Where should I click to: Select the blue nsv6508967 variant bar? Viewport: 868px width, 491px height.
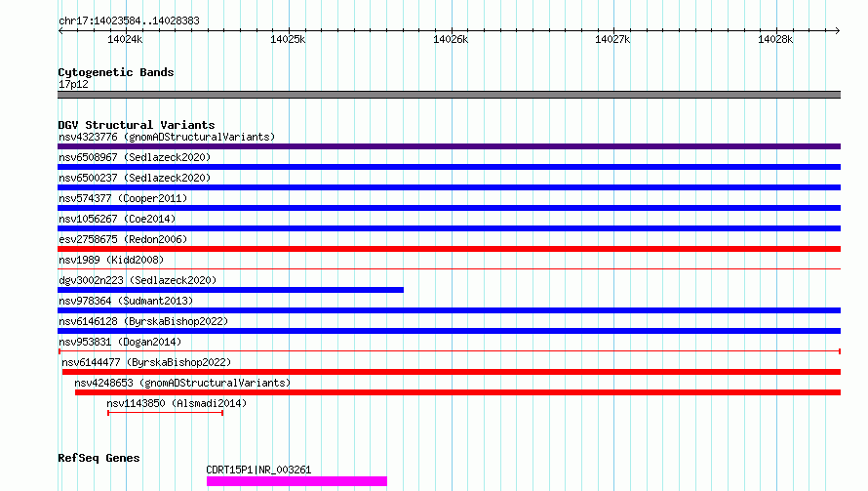tap(449, 167)
